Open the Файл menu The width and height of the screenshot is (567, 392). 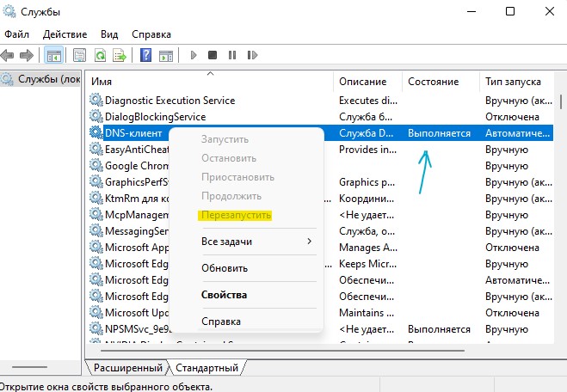click(16, 34)
